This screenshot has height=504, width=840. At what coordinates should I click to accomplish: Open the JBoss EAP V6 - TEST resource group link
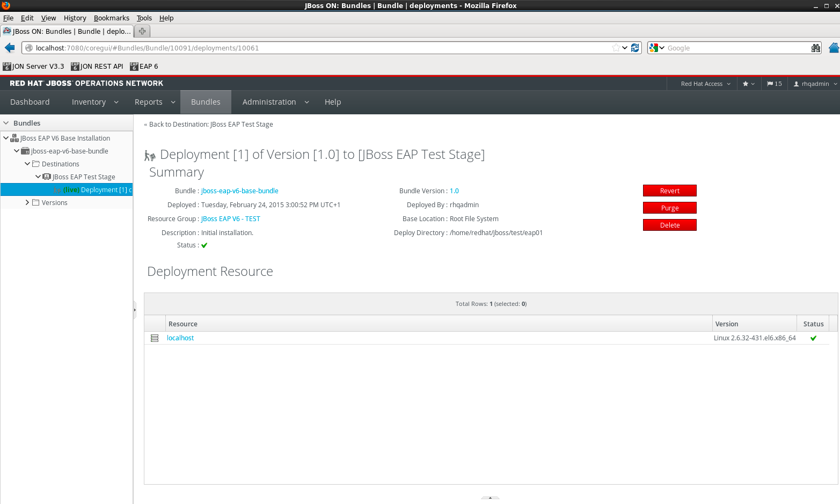point(231,218)
